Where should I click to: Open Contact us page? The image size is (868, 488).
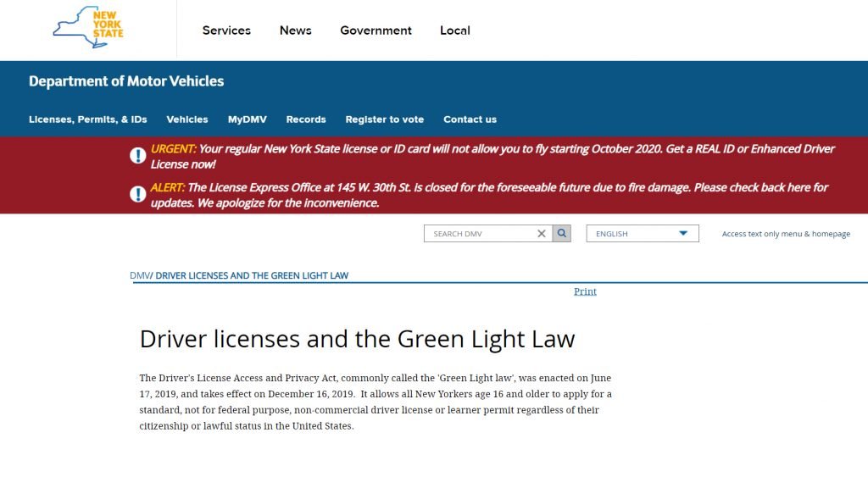pos(470,119)
